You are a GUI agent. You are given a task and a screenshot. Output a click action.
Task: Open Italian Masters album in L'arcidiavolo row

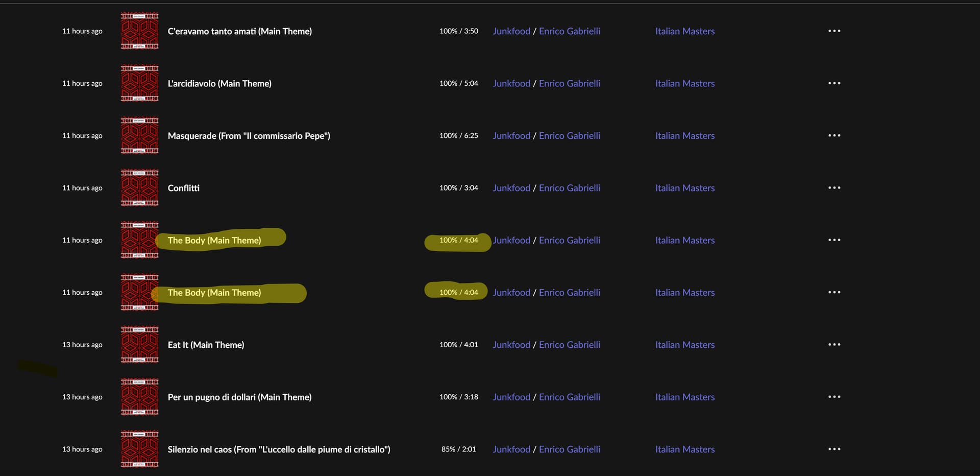(685, 83)
